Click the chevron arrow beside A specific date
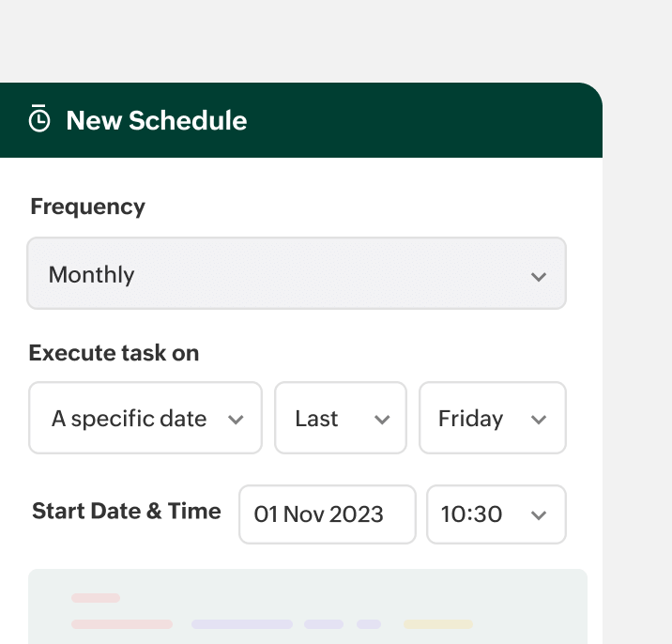The width and height of the screenshot is (672, 644). 237,420
